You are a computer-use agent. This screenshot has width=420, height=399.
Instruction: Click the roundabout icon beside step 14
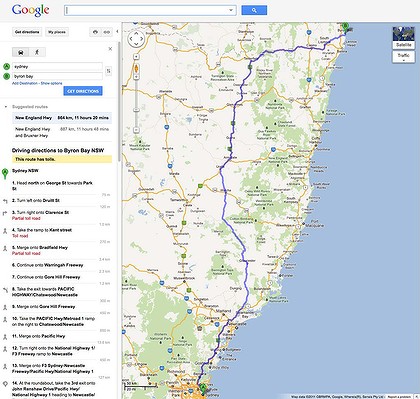pos(5,384)
